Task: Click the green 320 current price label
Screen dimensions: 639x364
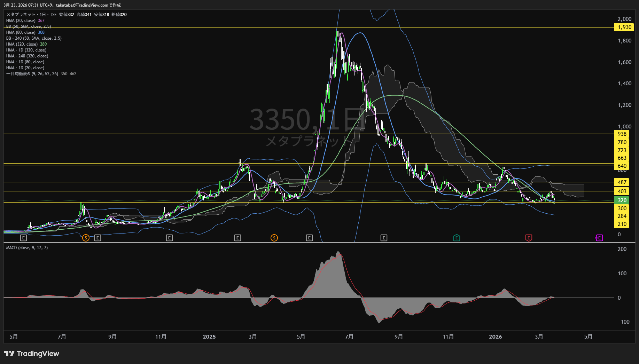Action: point(622,200)
